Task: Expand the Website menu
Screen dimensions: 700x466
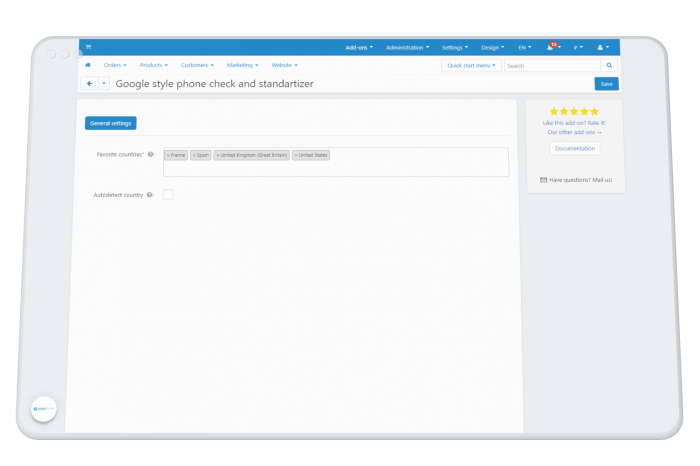Action: (x=284, y=65)
